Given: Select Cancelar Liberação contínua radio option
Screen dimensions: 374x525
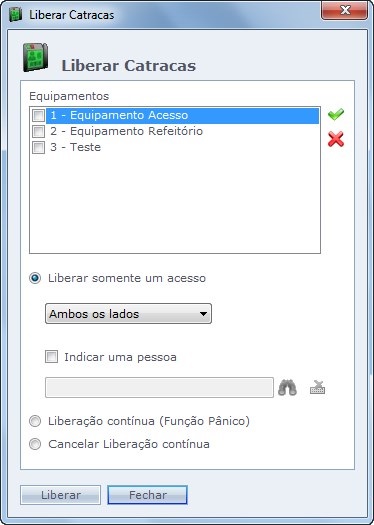Looking at the screenshot, I should (35, 444).
